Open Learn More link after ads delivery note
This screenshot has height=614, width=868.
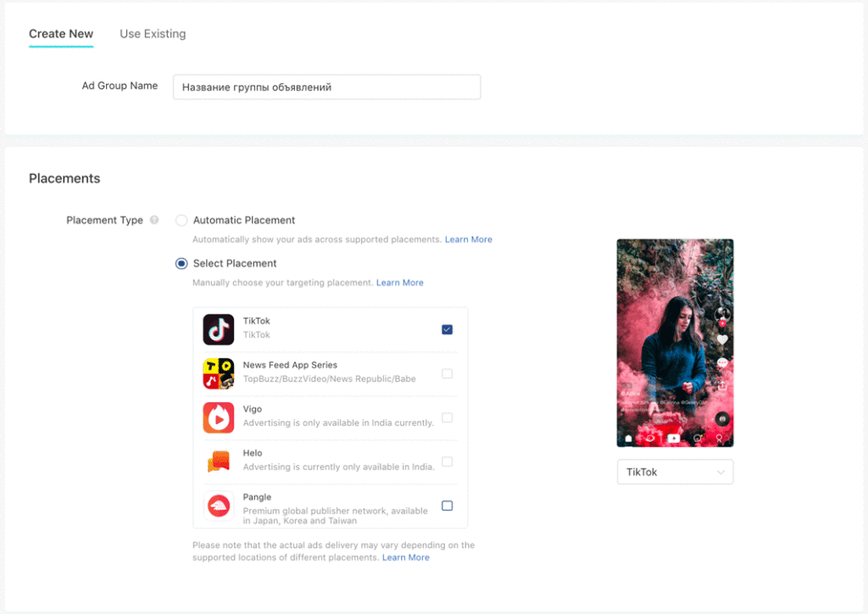coord(405,557)
